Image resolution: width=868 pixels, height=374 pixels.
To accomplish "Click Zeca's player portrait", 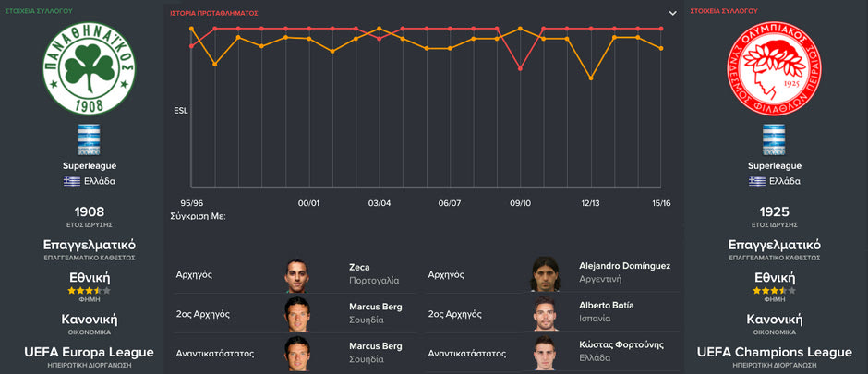I will tap(297, 274).
